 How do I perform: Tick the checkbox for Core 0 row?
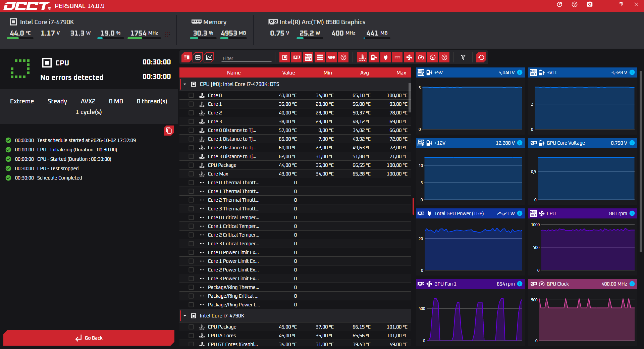(191, 95)
